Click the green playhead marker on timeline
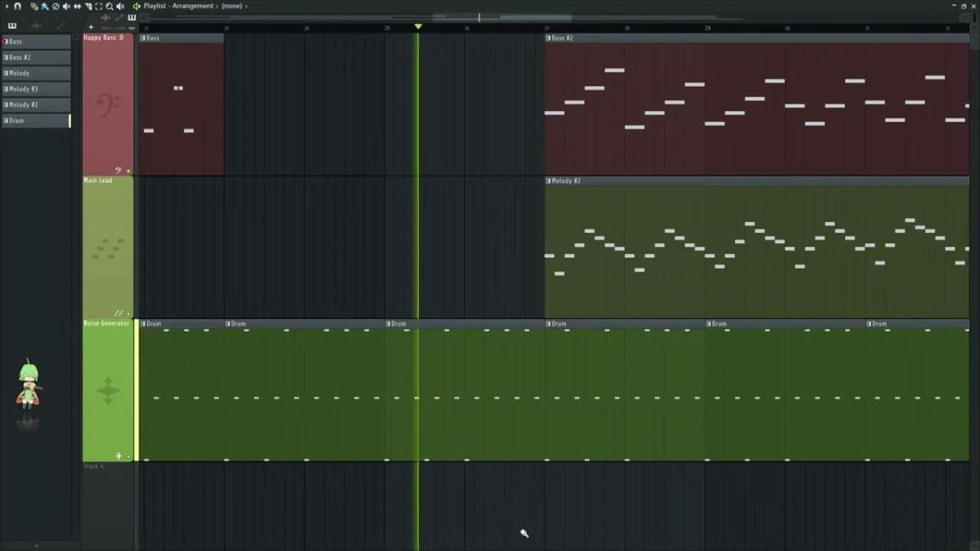Viewport: 980px width, 551px height. (x=418, y=27)
